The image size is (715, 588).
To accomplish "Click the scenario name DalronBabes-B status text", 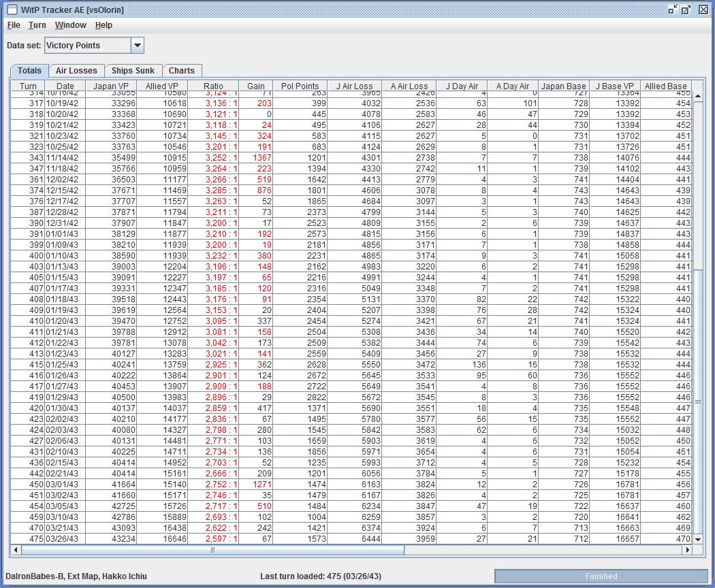I will pyautogui.click(x=76, y=576).
